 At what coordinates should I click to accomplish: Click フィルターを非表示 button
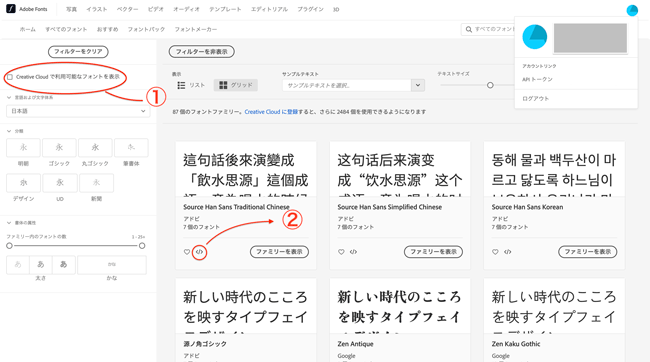click(201, 51)
